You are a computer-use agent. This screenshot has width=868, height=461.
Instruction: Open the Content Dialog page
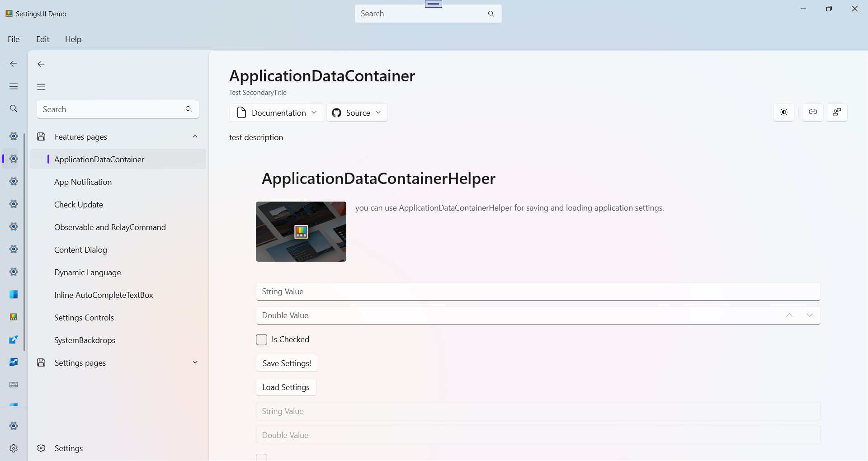118,249
